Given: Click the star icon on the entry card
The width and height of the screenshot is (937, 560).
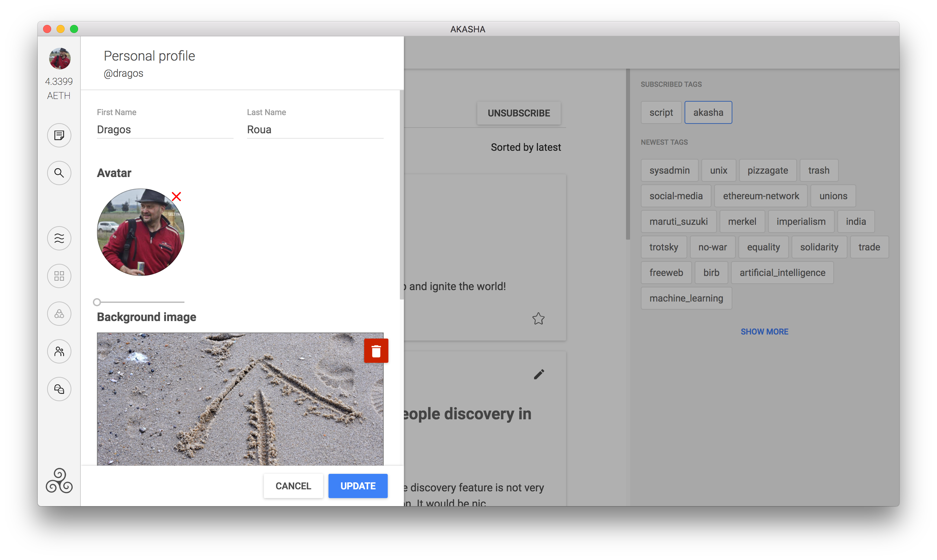Looking at the screenshot, I should point(538,319).
